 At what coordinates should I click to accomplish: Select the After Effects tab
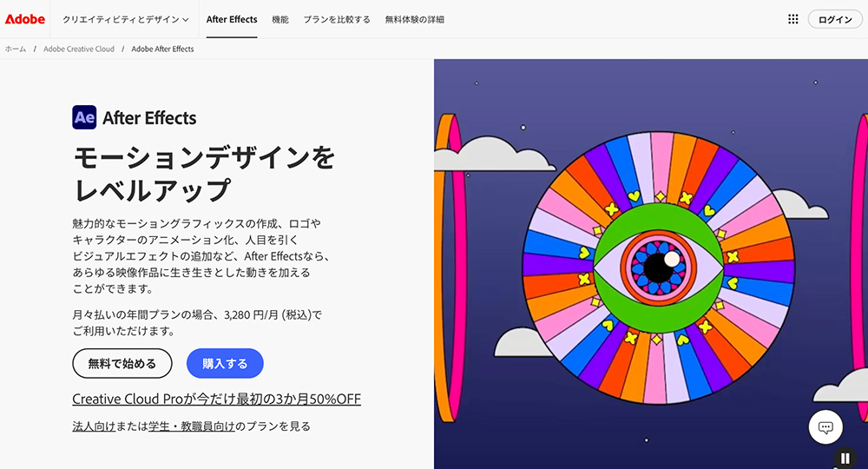(232, 19)
